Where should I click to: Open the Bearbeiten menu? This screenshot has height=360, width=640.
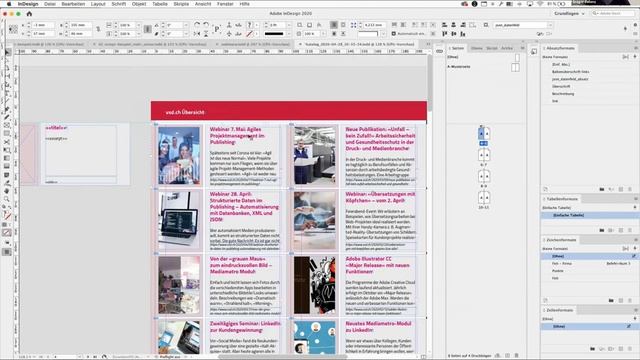coord(73,4)
